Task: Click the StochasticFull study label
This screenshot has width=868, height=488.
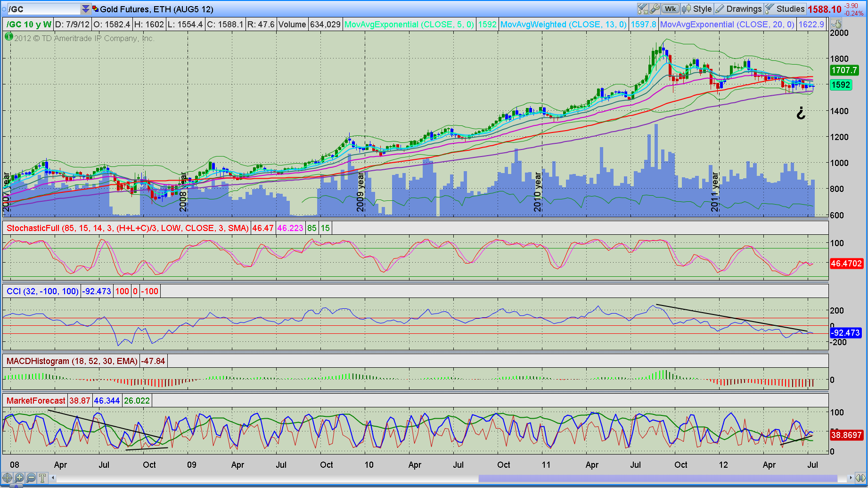Action: coord(127,228)
